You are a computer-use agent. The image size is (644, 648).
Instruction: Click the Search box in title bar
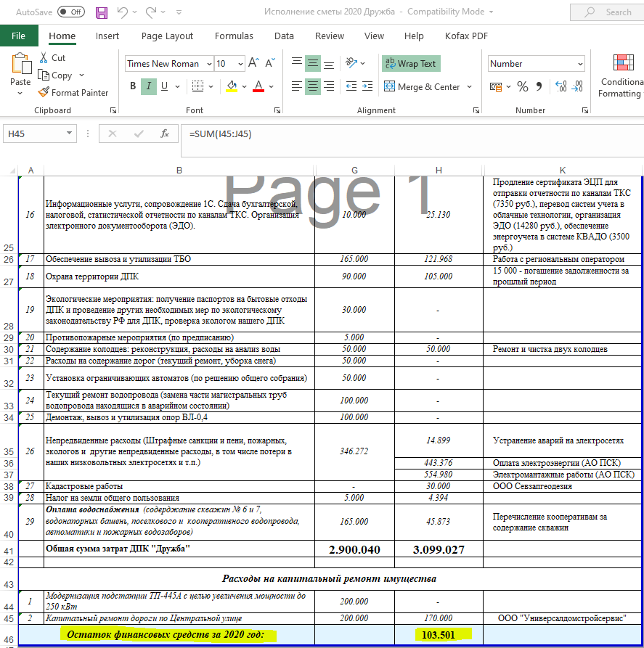pos(607,12)
